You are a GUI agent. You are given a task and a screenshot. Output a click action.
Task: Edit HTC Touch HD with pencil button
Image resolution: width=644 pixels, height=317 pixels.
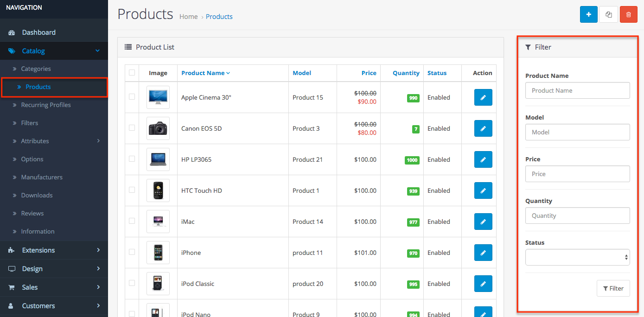tap(483, 190)
